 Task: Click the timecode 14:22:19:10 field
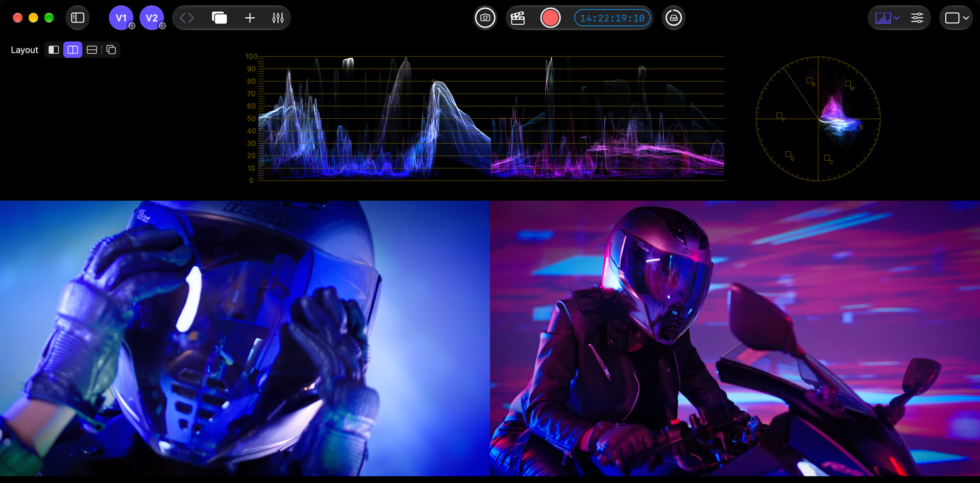pyautogui.click(x=612, y=18)
